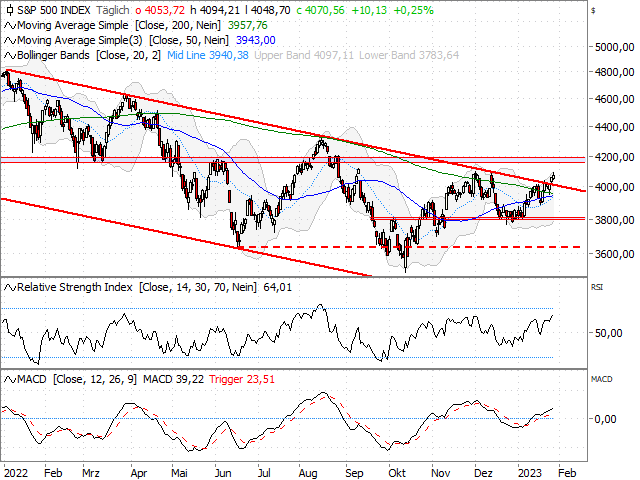
Task: Click the Mai date axis label
Action: 179,473
